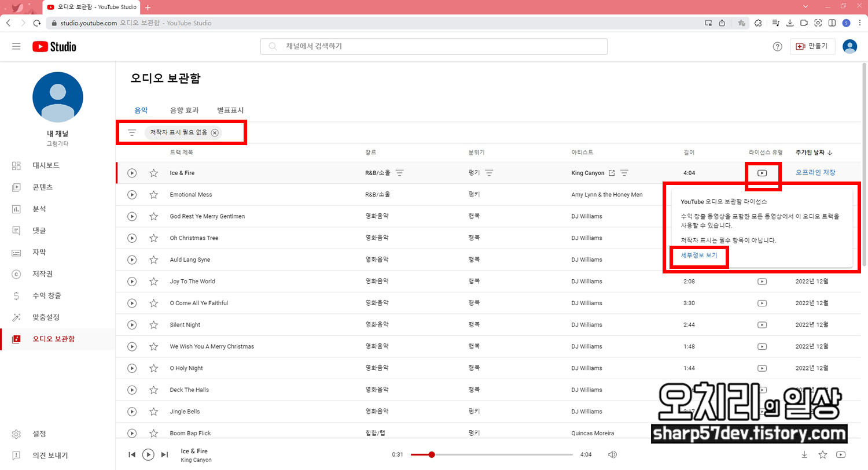The height and width of the screenshot is (470, 868).
Task: Play the Jingle Bells track
Action: [132, 412]
